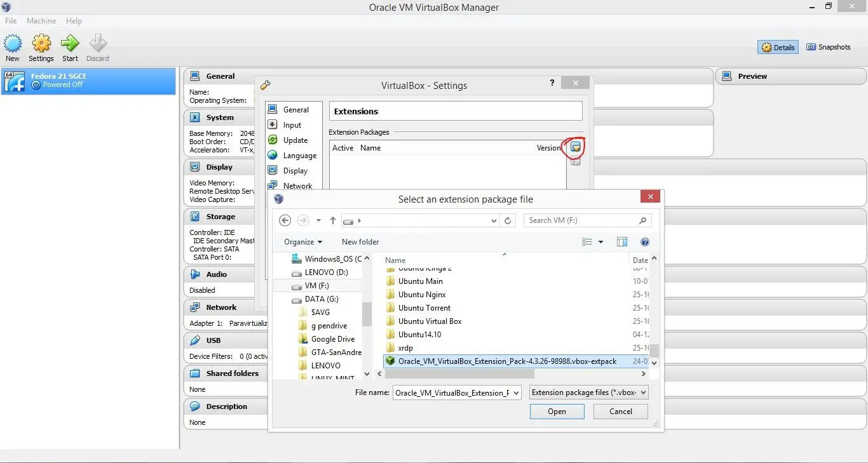Click the New VM toolbar icon
Viewport: 868px width, 463px height.
coord(13,43)
